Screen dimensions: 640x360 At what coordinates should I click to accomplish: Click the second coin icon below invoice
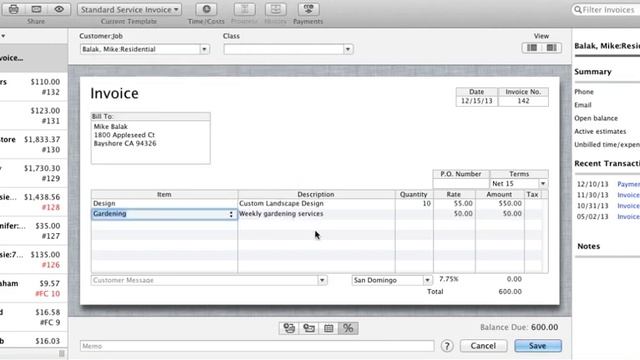(309, 328)
